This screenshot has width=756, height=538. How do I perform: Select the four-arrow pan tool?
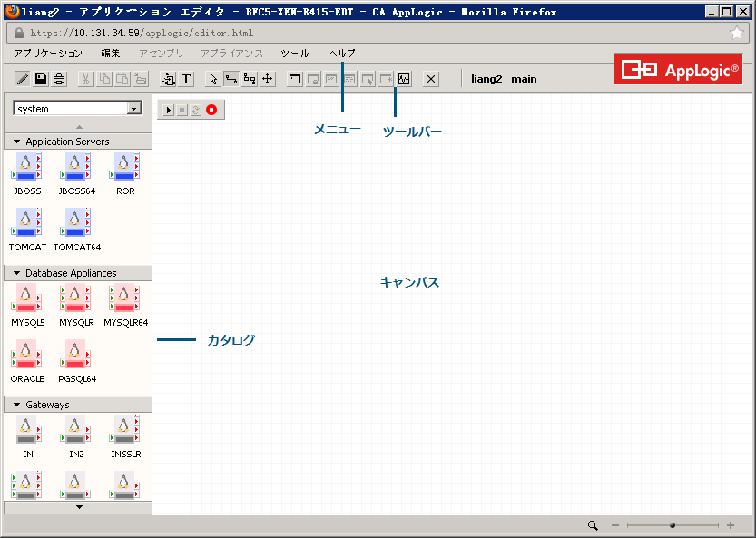tap(268, 79)
